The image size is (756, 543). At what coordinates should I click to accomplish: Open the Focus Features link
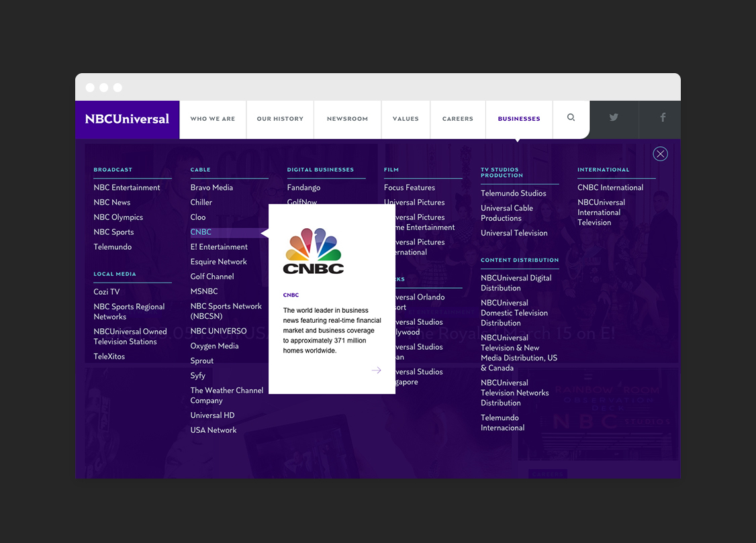[x=410, y=188]
